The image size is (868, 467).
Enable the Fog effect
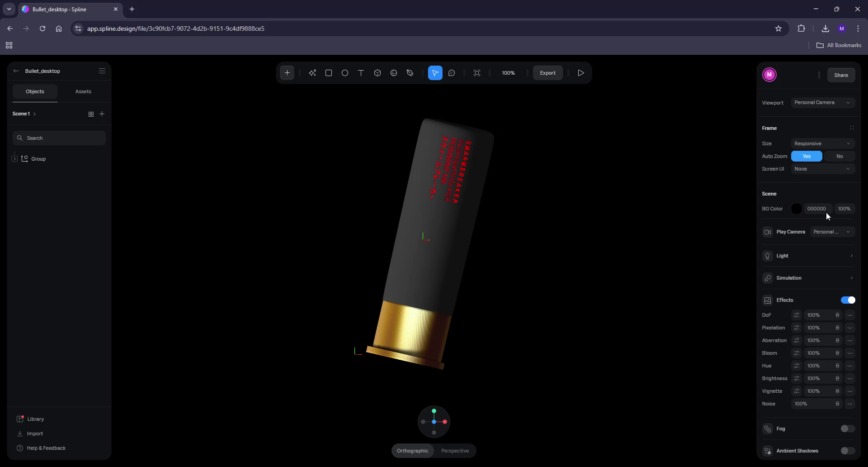point(847,429)
